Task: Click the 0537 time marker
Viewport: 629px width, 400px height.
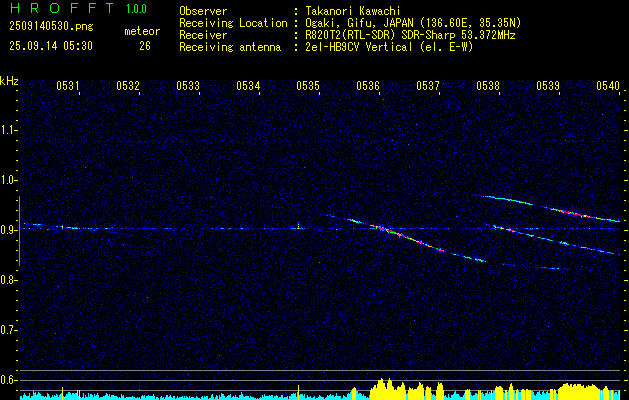Action: pyautogui.click(x=428, y=85)
